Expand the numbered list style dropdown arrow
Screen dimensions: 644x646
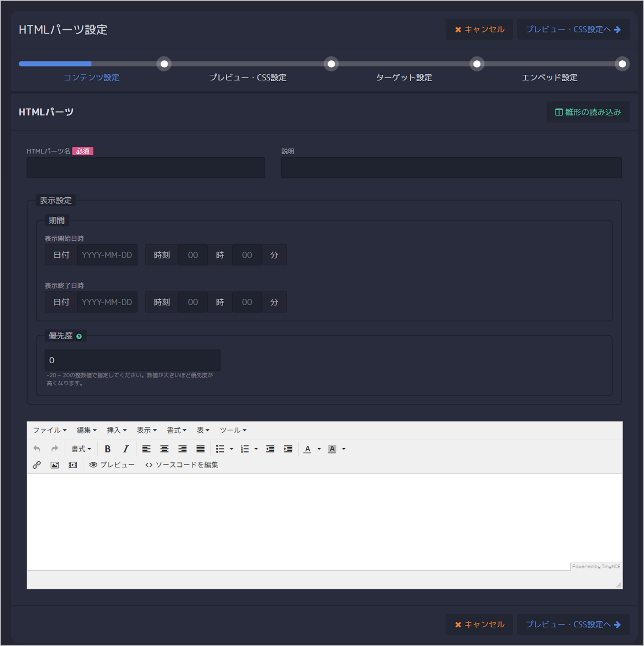256,449
